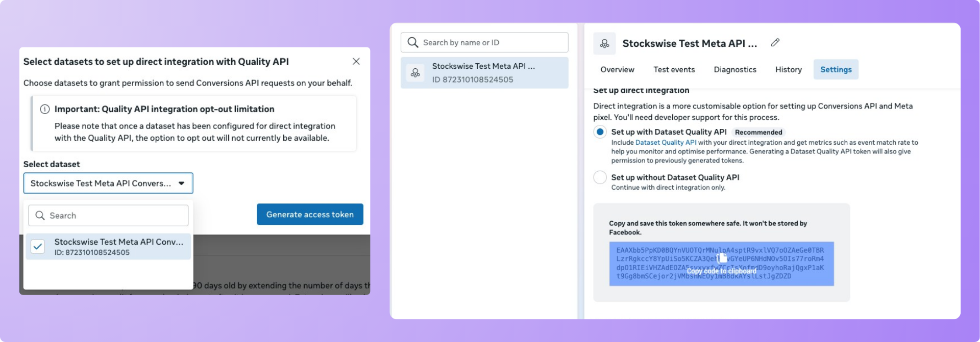
Task: Click the dataset icon in the sidebar list item
Action: click(415, 73)
